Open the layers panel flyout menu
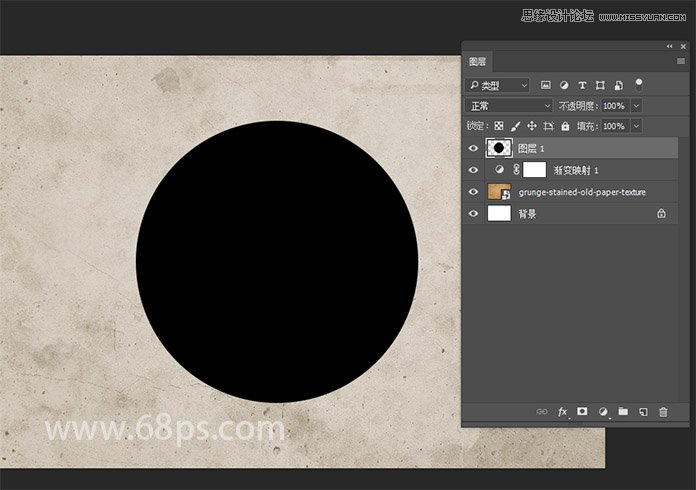Image resolution: width=696 pixels, height=490 pixels. [x=680, y=62]
